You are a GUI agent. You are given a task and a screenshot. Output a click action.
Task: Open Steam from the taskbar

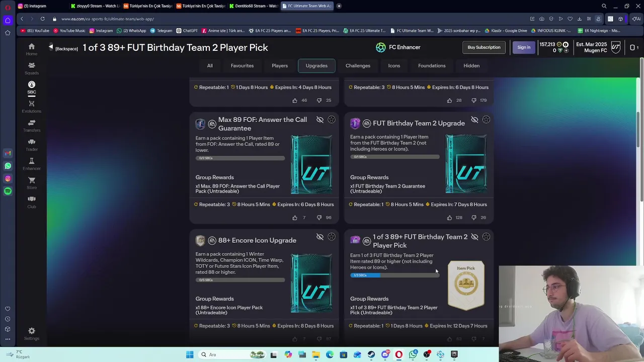[371, 355]
